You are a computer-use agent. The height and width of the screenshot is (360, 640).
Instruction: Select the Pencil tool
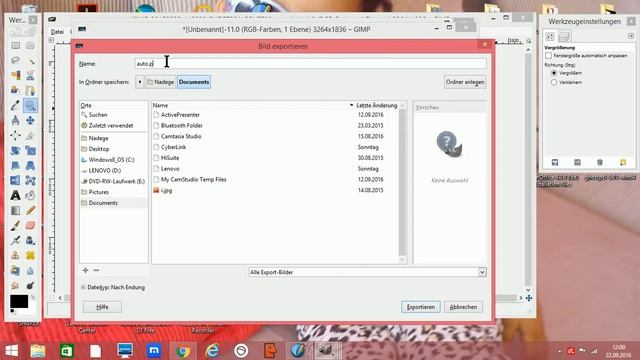click(x=30, y=211)
